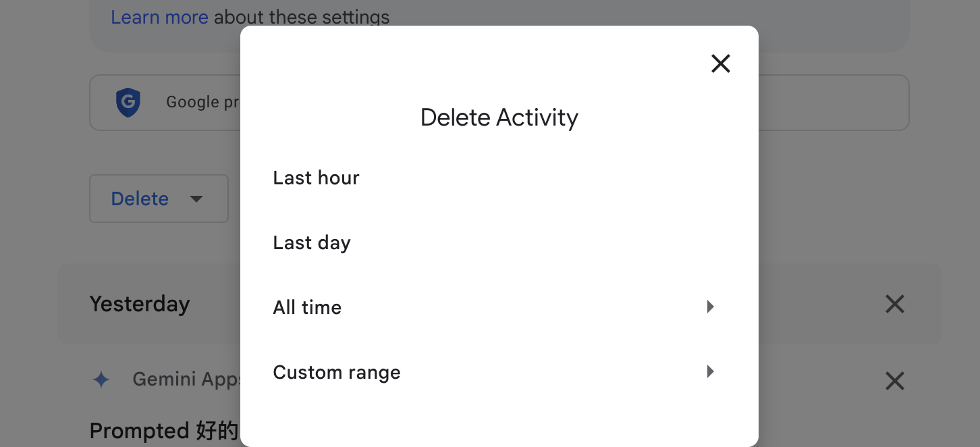980x447 pixels.
Task: Choose "Last day" in Delete Activity
Action: coord(312,242)
